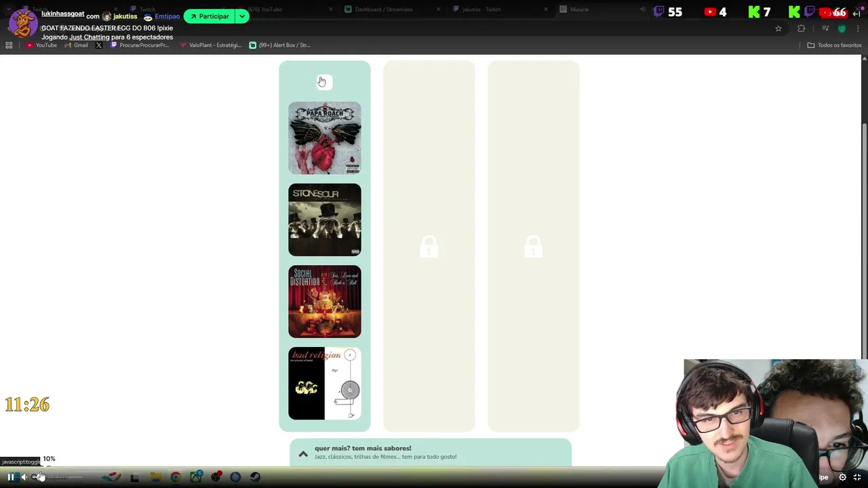Mute the Musicle tab via speaker icon

(x=642, y=9)
